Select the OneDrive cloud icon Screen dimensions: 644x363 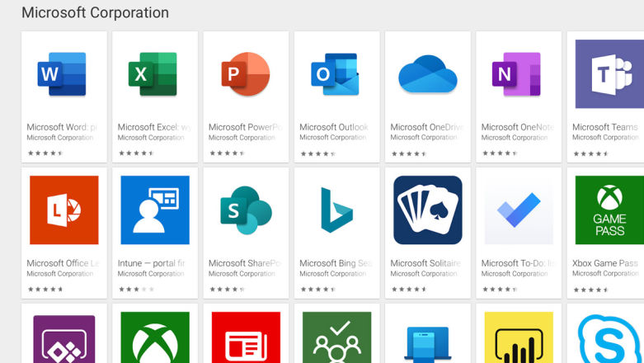pos(428,74)
